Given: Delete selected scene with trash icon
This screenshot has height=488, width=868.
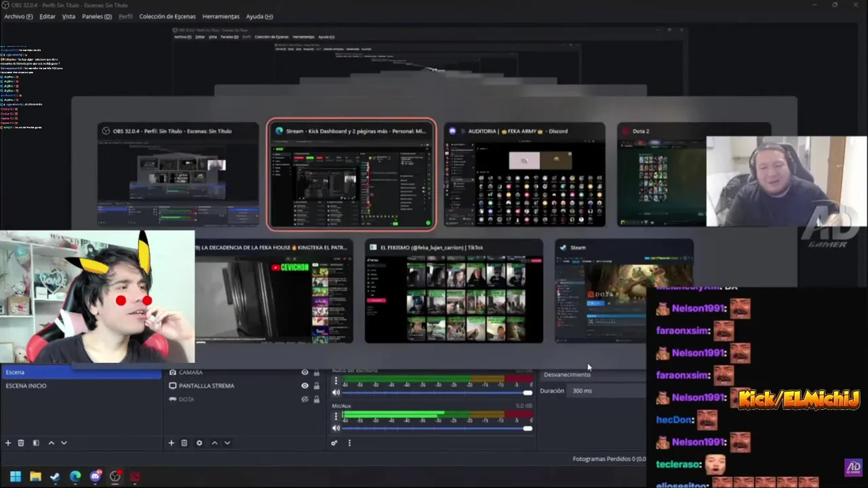Looking at the screenshot, I should (21, 443).
